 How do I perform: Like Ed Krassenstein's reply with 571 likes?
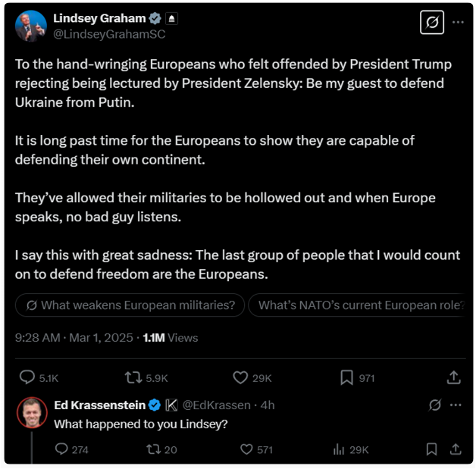point(246,449)
